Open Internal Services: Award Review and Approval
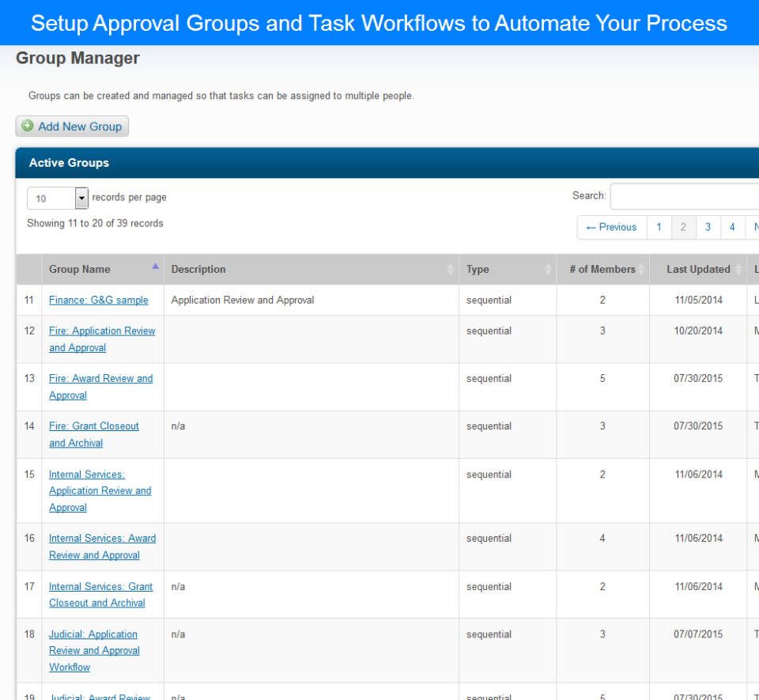This screenshot has width=759, height=700. pos(102,539)
